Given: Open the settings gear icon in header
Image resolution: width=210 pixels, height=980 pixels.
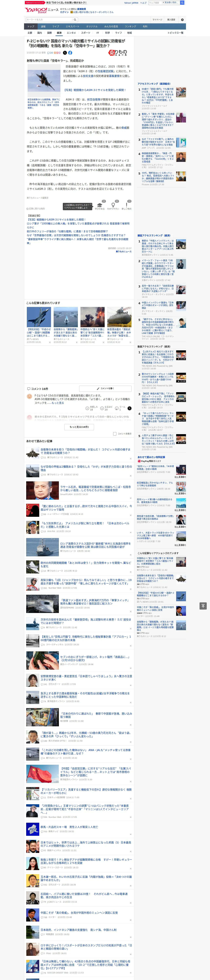Looking at the screenshot, I should tap(182, 19).
